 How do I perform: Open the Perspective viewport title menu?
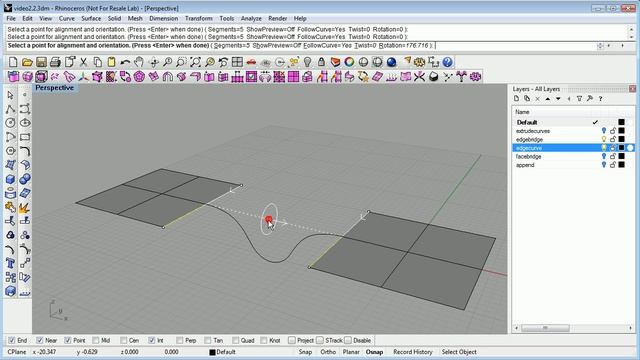54,88
